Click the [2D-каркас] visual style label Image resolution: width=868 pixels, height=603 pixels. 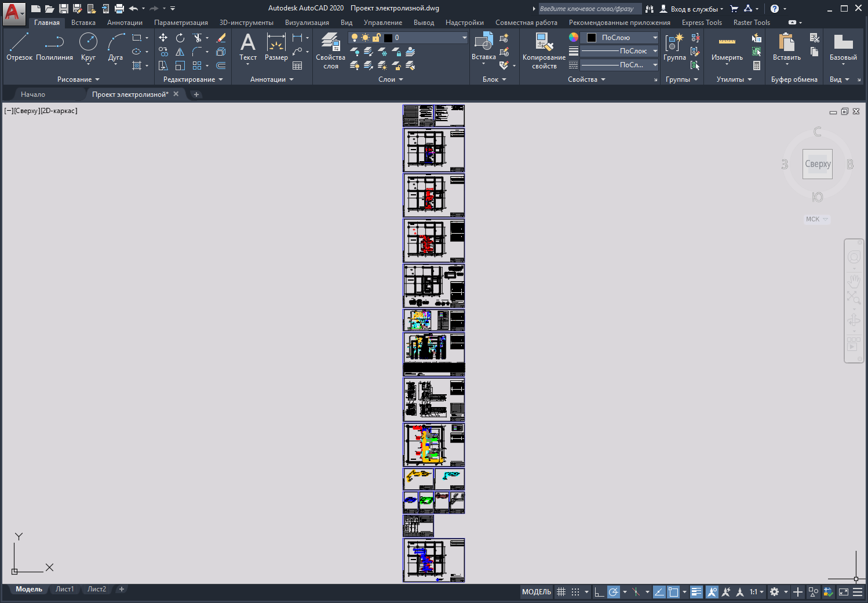point(59,111)
